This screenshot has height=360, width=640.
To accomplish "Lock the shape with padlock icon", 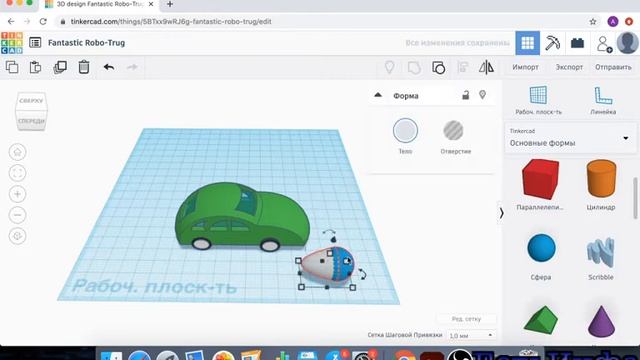I will tap(465, 95).
